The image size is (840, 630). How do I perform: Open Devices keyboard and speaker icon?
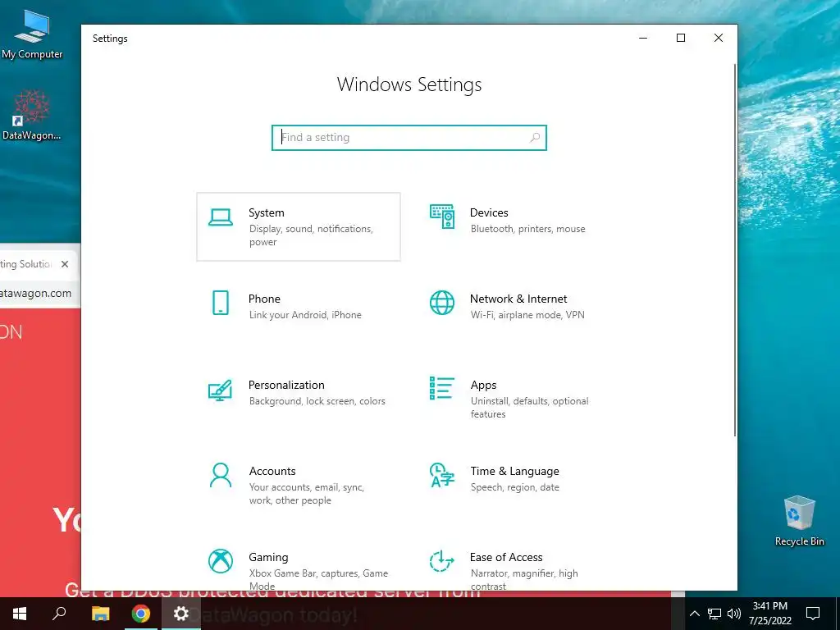pyautogui.click(x=442, y=217)
